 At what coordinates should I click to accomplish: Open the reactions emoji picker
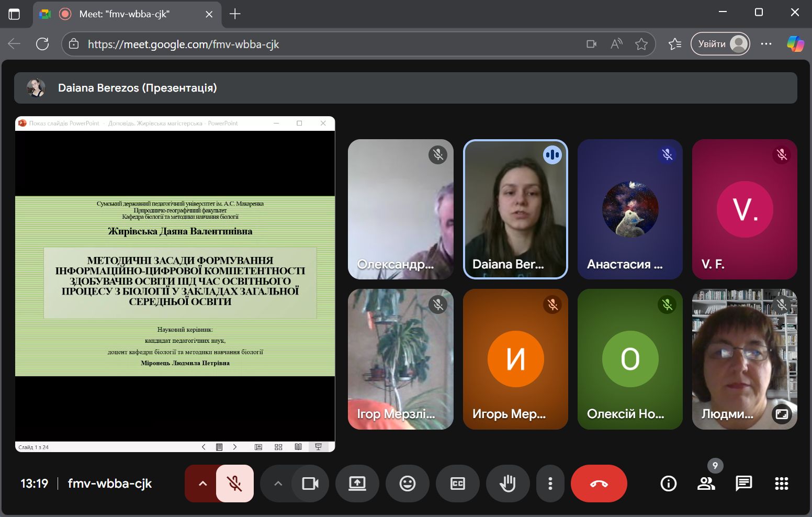point(407,484)
